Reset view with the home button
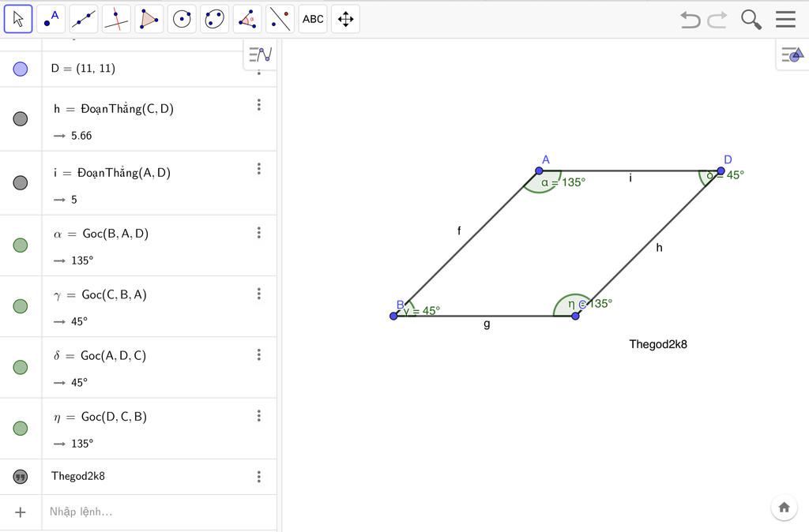 coord(784,508)
